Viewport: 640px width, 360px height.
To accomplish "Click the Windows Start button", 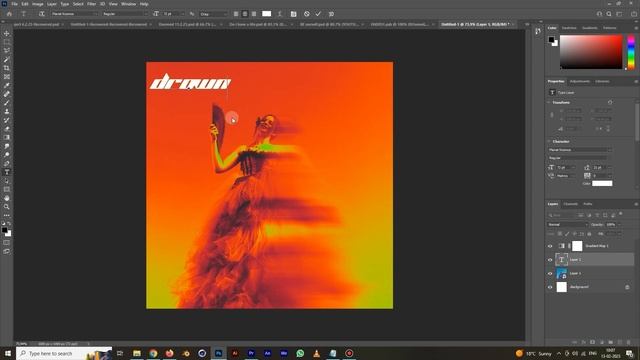I will click(x=7, y=353).
